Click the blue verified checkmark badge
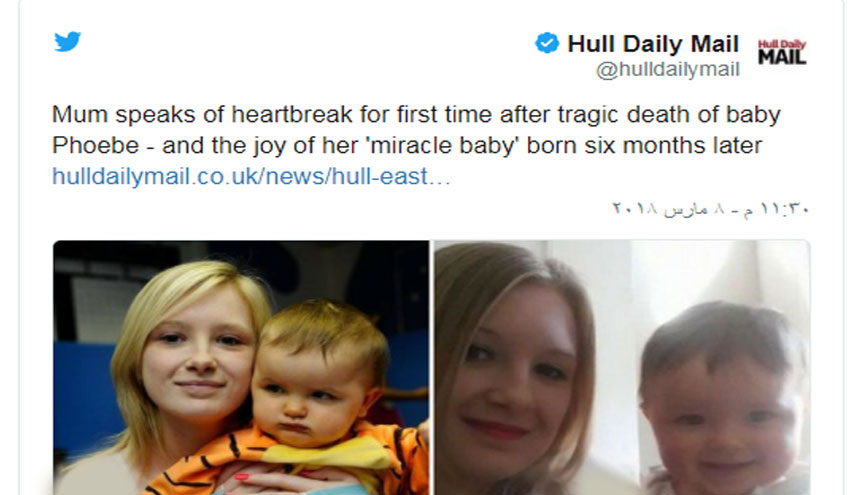Image resolution: width=855 pixels, height=495 pixels. [x=547, y=43]
